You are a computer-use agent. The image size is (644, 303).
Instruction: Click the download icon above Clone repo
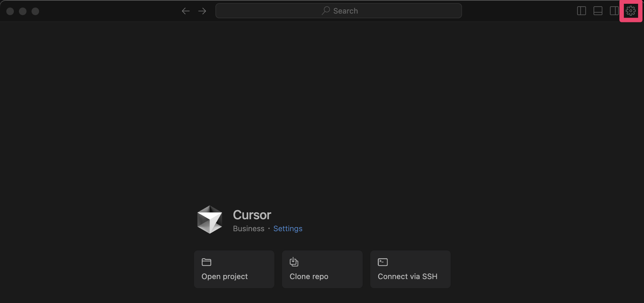(294, 262)
